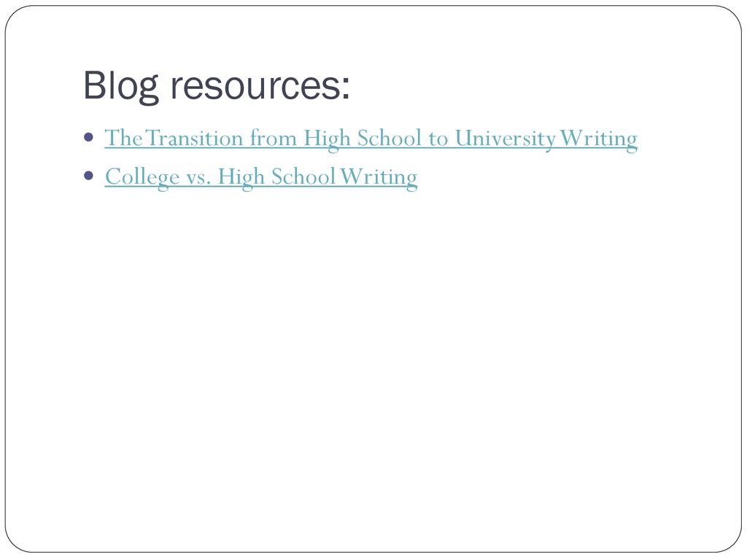Open The Transition from High School to University Writing link
Screen dimensions: 747x560
click(371, 139)
